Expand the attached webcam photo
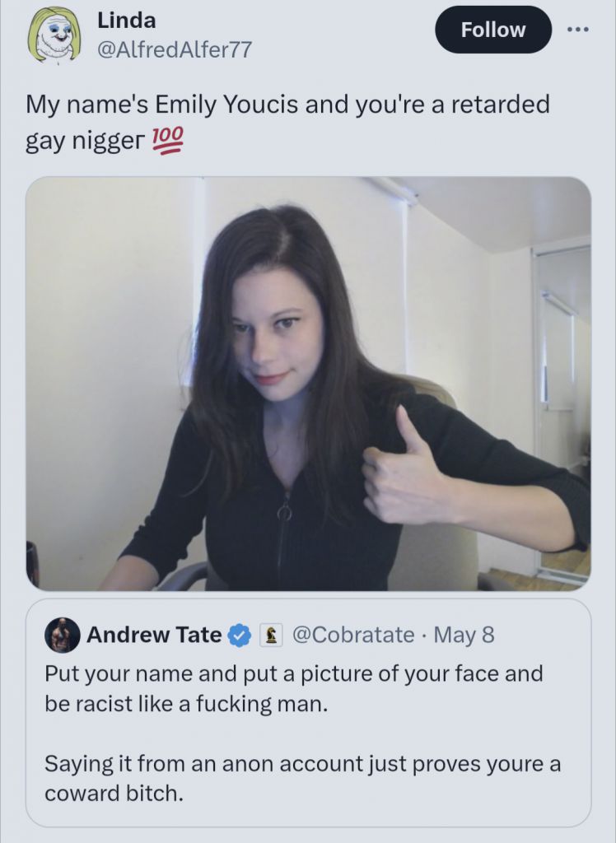 [308, 384]
